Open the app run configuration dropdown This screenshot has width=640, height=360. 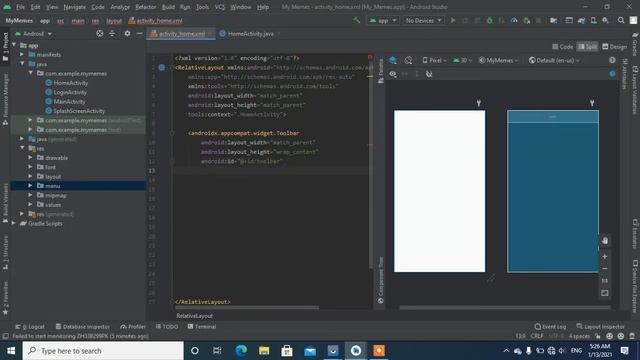(383, 20)
